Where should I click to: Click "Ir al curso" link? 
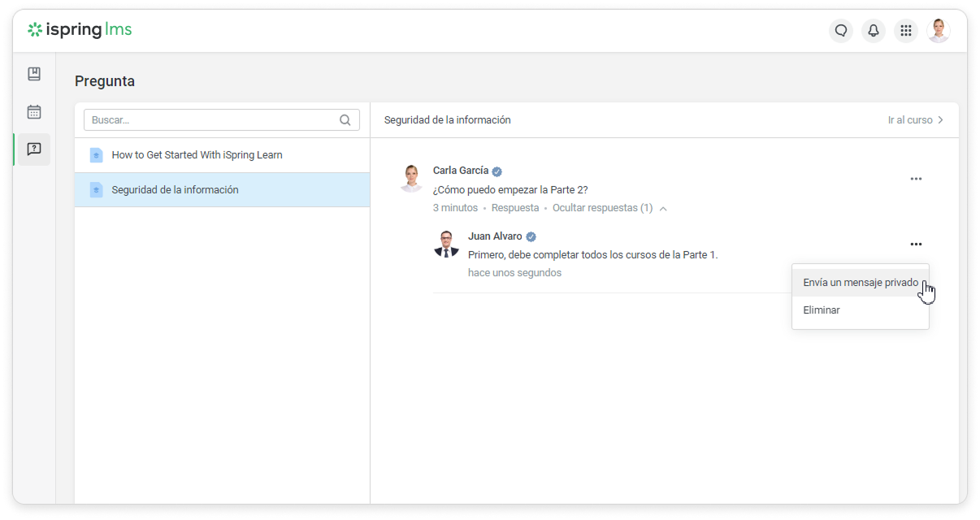(x=915, y=120)
